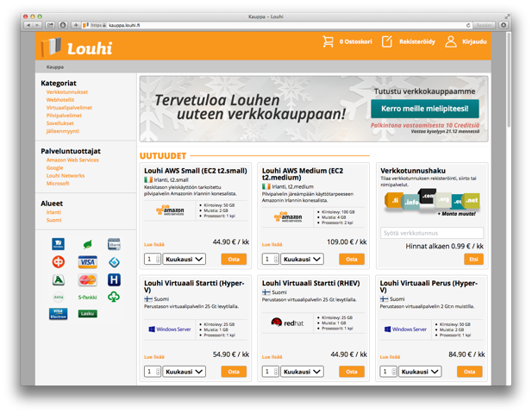Click quantity stepper for Virtuaali Startti (Hyper-V)

point(158,372)
